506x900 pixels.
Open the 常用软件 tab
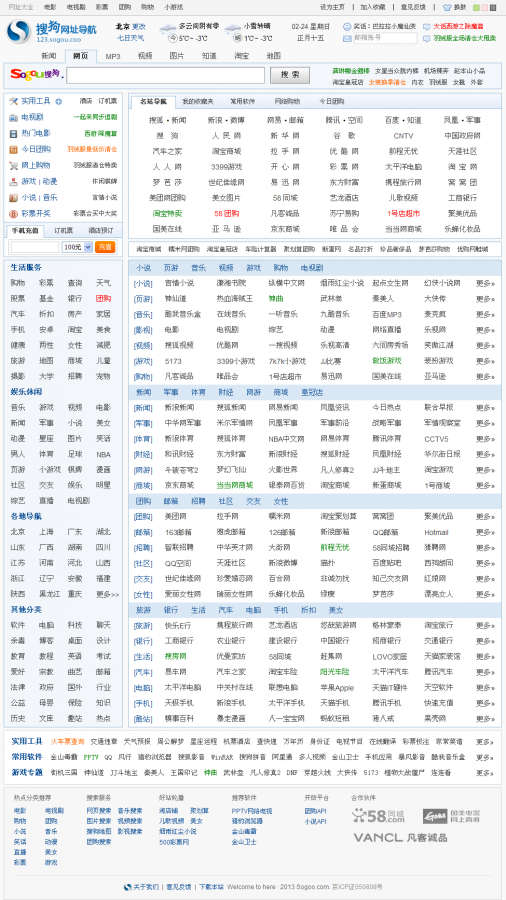pyautogui.click(x=242, y=101)
